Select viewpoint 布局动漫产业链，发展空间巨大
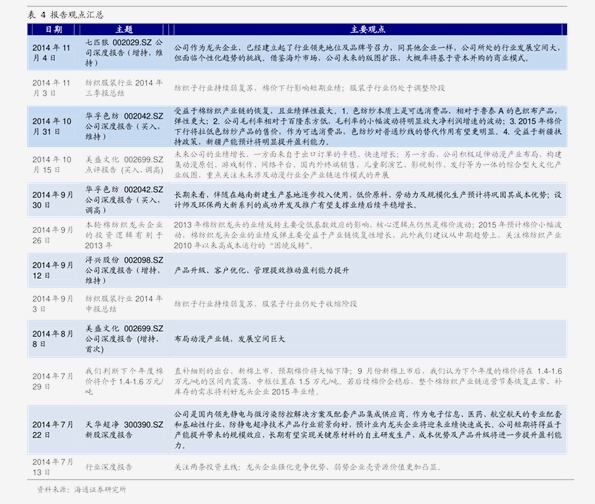The height and width of the screenshot is (504, 595). point(230,339)
